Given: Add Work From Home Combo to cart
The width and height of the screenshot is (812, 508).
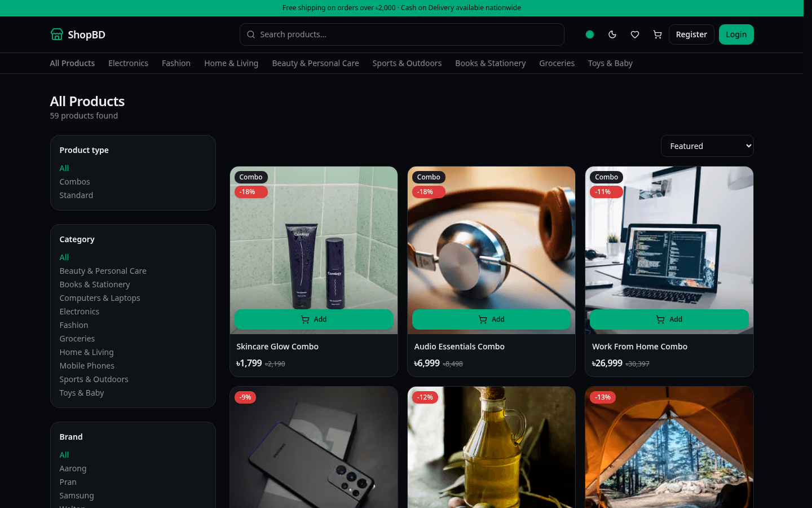Looking at the screenshot, I should 669,319.
